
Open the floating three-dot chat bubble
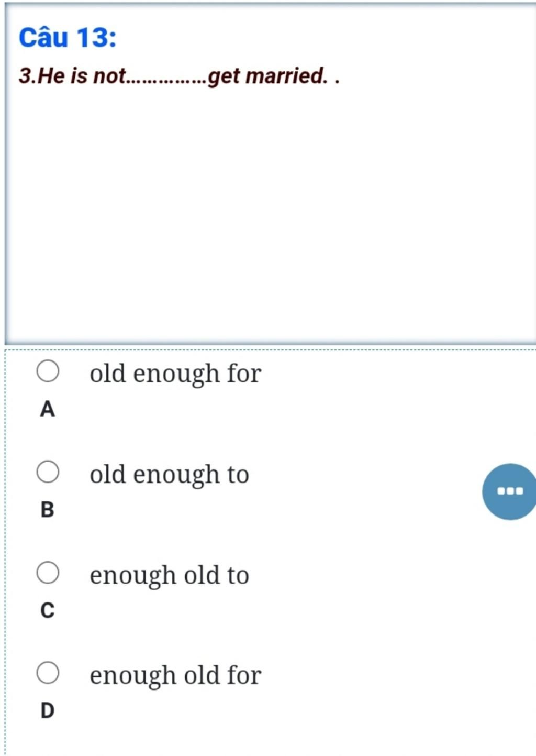pyautogui.click(x=510, y=491)
